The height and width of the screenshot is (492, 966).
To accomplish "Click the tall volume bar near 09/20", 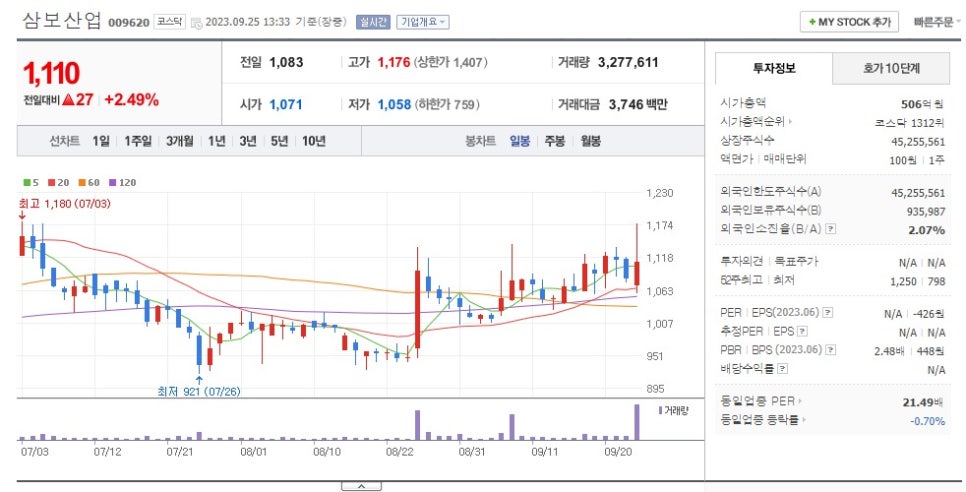I will 637,422.
